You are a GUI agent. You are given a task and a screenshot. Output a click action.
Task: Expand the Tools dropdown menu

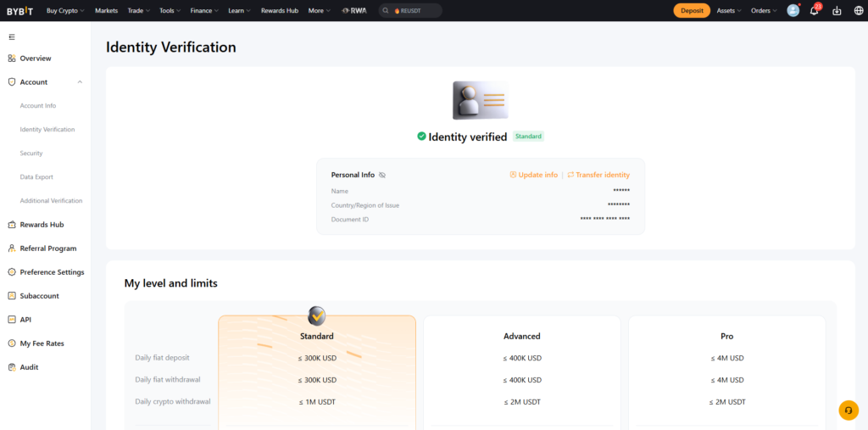[170, 10]
